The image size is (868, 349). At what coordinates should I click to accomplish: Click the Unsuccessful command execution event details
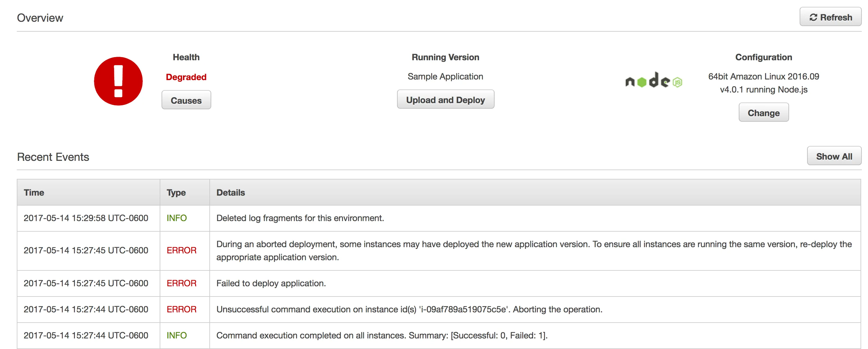point(409,309)
